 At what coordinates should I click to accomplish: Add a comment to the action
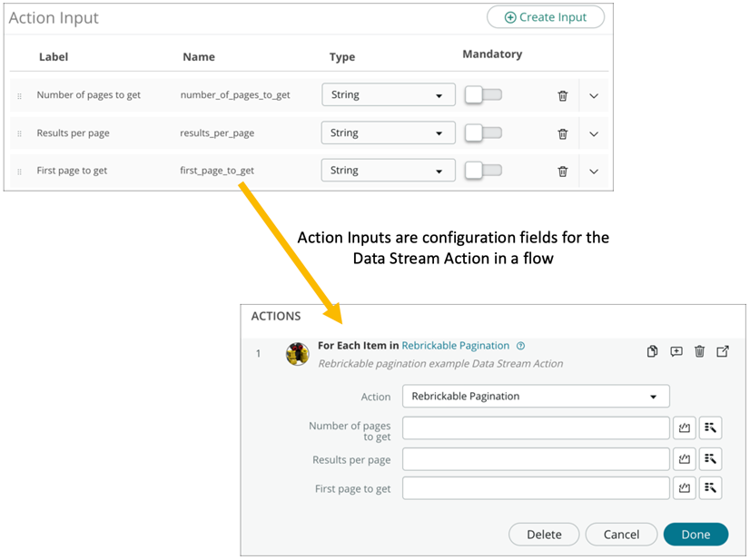676,350
